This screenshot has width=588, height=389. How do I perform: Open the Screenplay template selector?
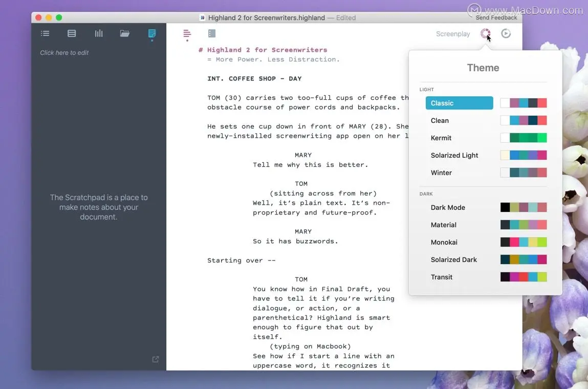coord(452,34)
